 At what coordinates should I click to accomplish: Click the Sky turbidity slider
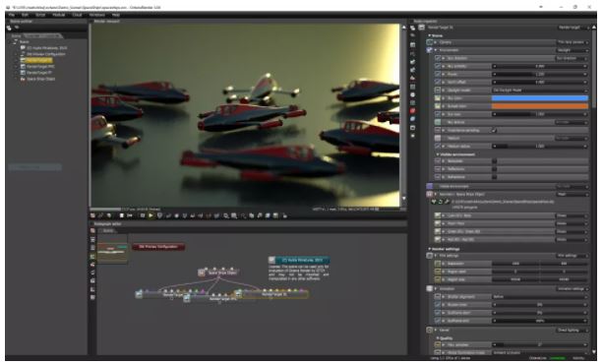(x=540, y=66)
